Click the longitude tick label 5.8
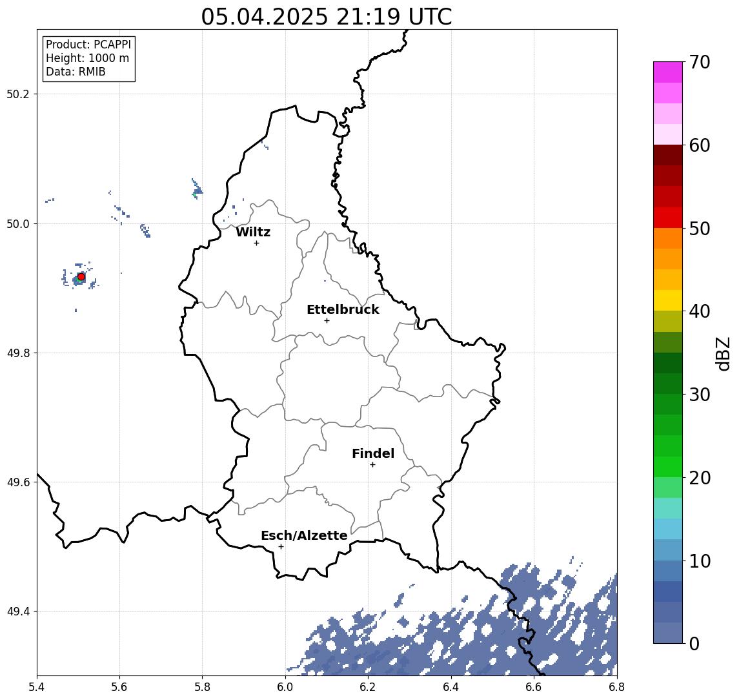This screenshot has height=700, width=739. tap(203, 687)
